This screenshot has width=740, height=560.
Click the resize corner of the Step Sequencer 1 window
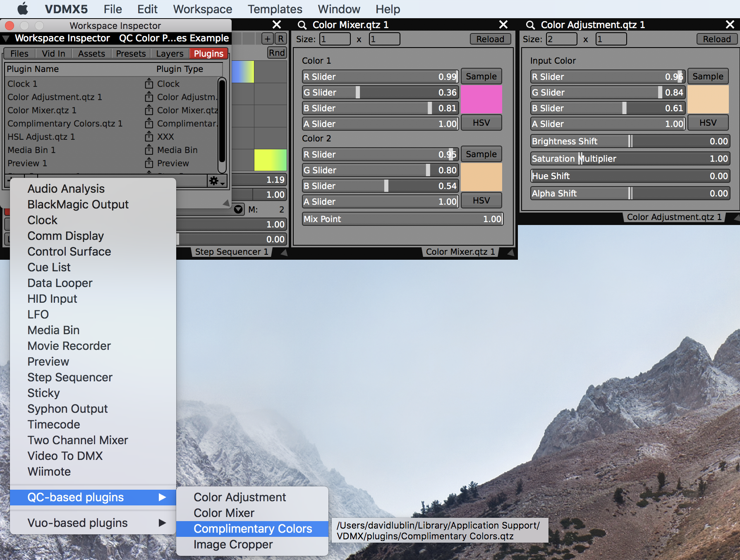[284, 252]
